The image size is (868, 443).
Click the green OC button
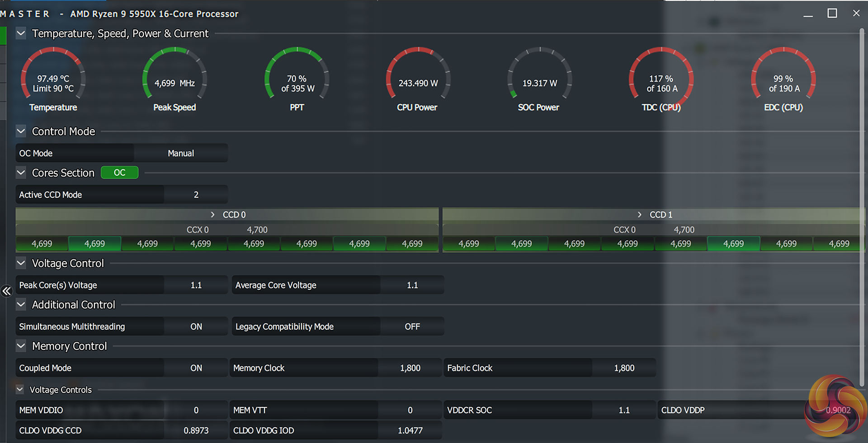coord(119,173)
